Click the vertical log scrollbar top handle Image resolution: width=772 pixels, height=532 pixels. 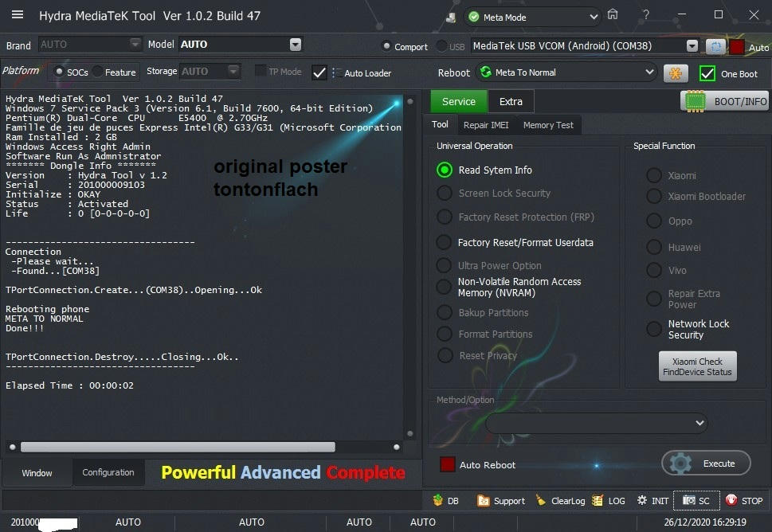(x=410, y=101)
